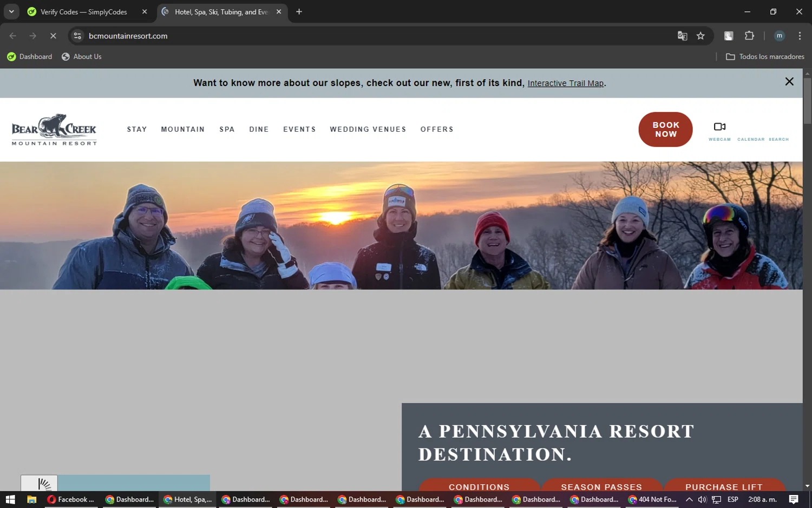812x508 pixels.
Task: Open the STAY menu
Action: point(137,129)
